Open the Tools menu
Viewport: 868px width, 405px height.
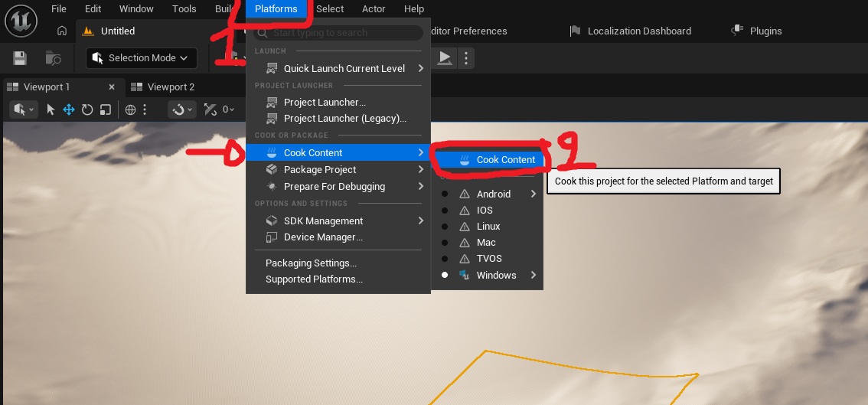point(184,9)
